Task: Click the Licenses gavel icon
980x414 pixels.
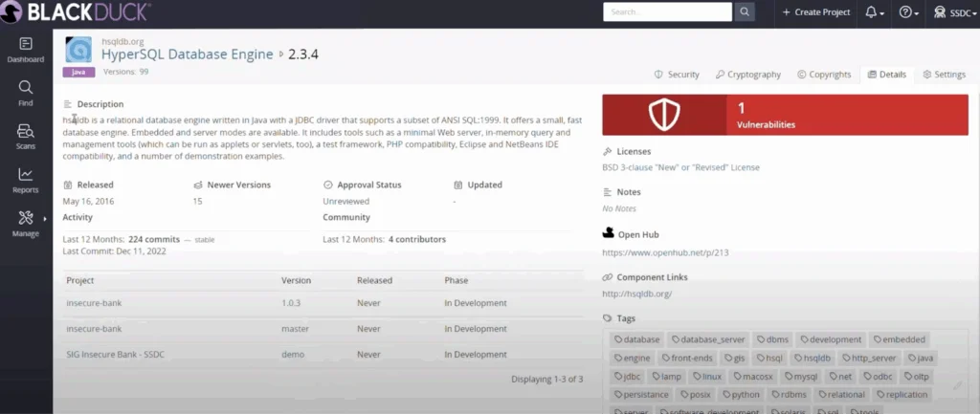Action: point(607,152)
